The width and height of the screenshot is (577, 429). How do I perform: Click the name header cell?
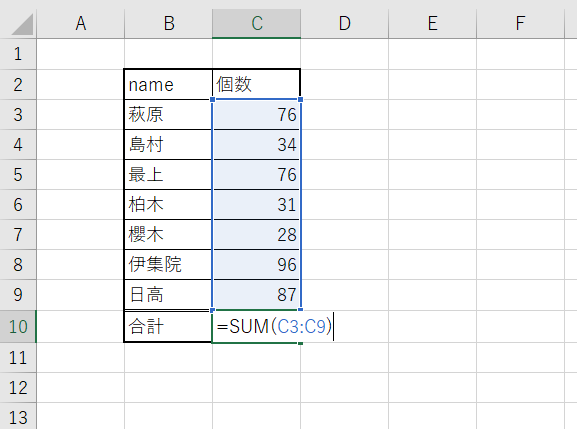point(168,85)
